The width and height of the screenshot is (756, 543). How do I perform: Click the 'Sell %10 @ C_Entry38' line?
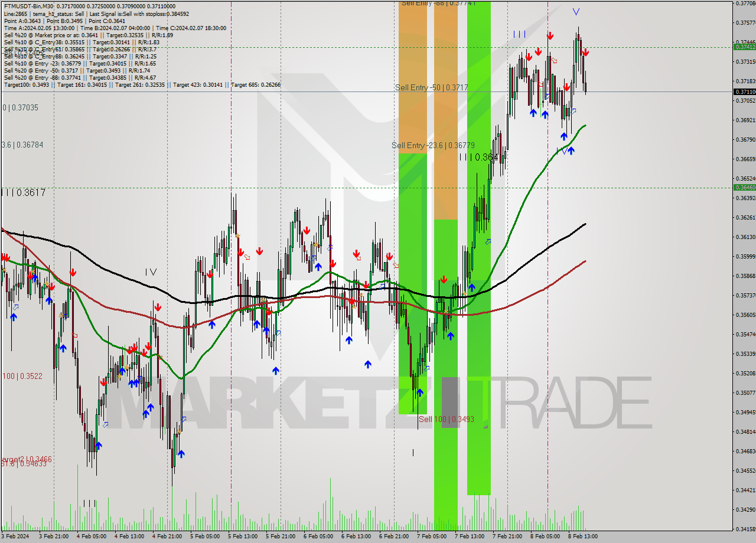pyautogui.click(x=82, y=42)
